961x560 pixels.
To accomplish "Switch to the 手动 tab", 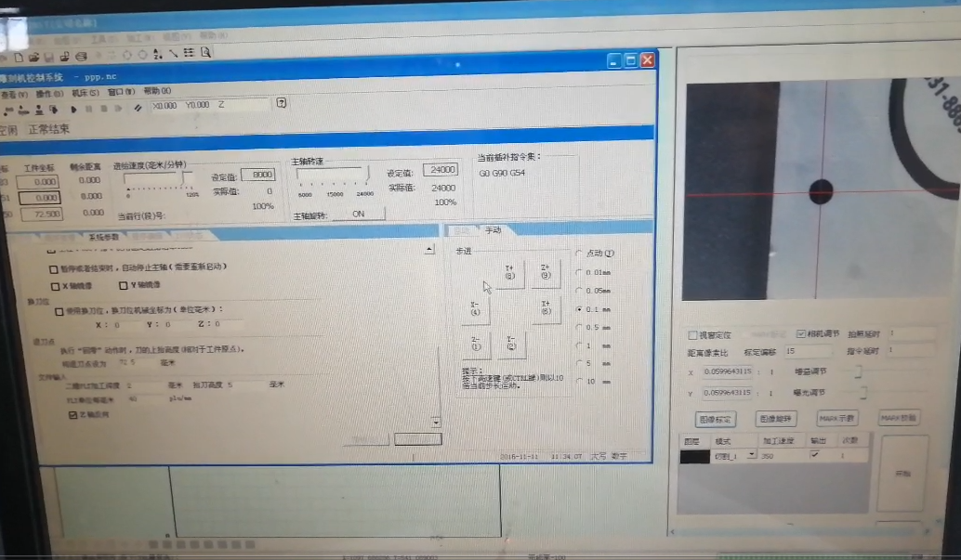I will tap(493, 229).
